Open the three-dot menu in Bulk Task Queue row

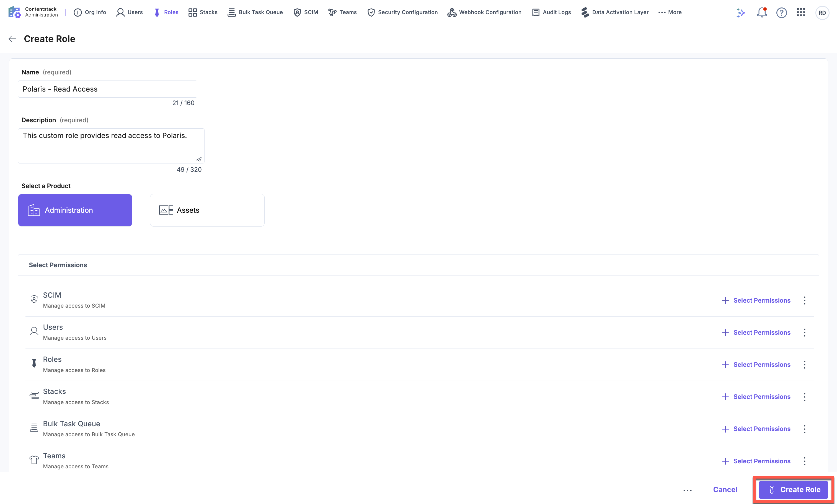tap(804, 429)
